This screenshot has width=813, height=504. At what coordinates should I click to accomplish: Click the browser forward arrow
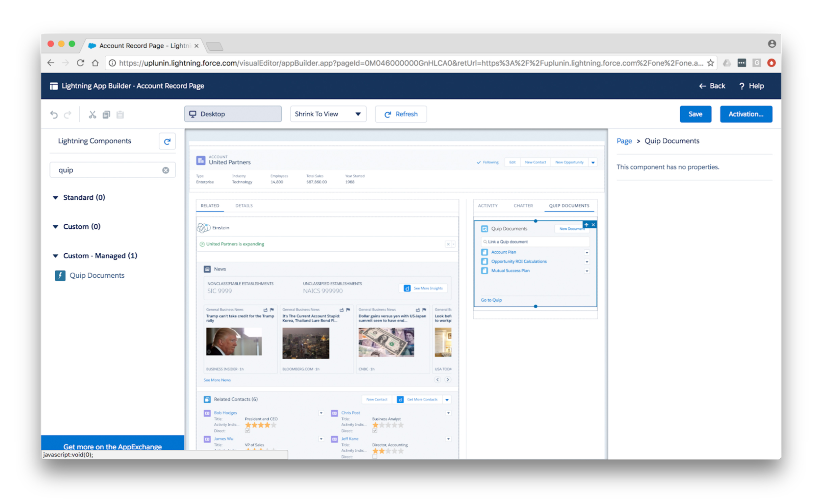click(x=65, y=63)
